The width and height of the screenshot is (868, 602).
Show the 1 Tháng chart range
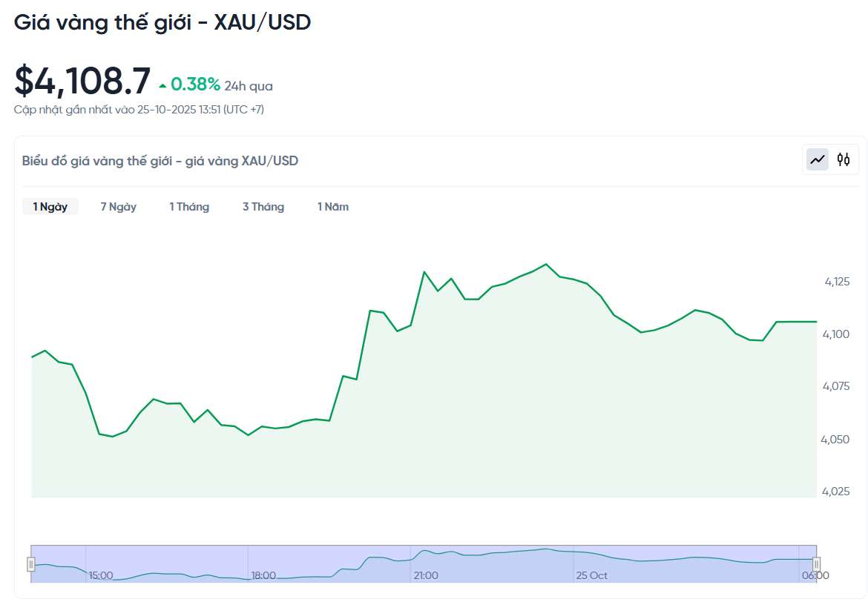(x=189, y=207)
